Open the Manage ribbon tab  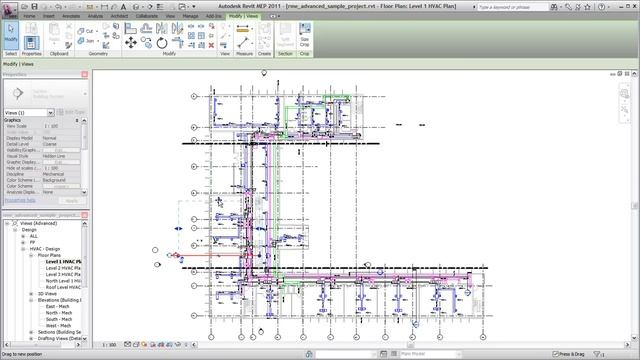point(190,16)
